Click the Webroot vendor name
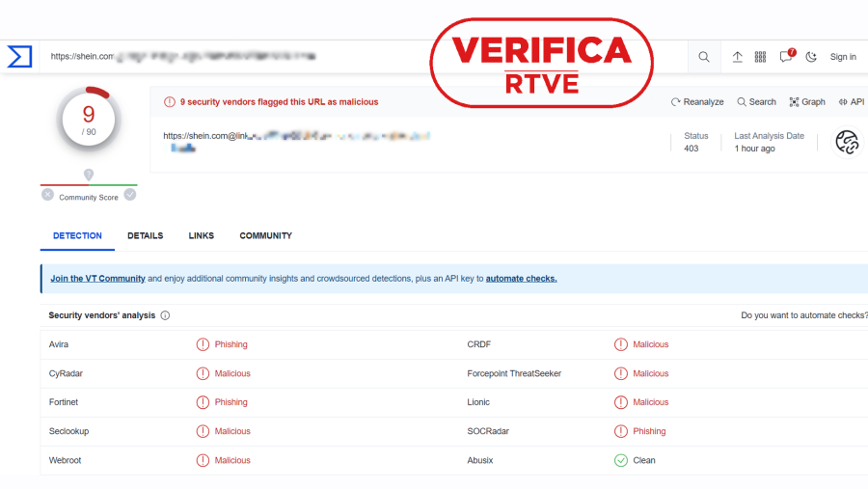This screenshot has height=489, width=868. tap(65, 460)
